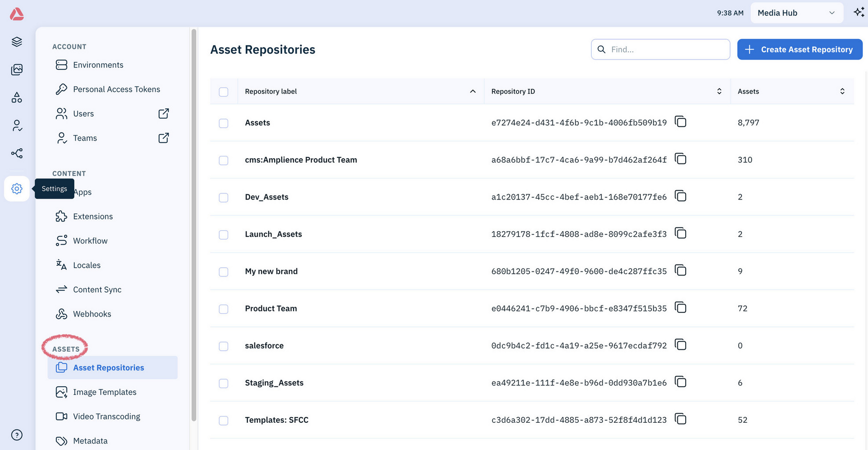This screenshot has width=868, height=450.
Task: Open the image library sidebar icon
Action: pyautogui.click(x=17, y=70)
